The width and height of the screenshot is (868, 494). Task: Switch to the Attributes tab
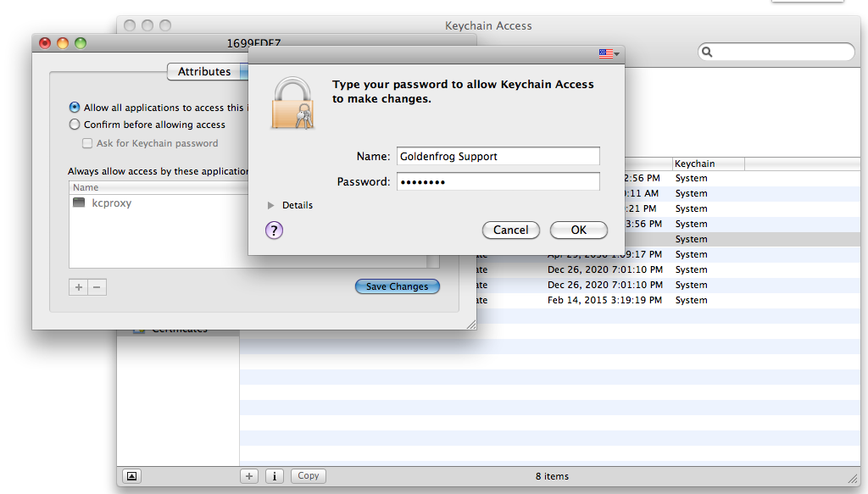[204, 71]
